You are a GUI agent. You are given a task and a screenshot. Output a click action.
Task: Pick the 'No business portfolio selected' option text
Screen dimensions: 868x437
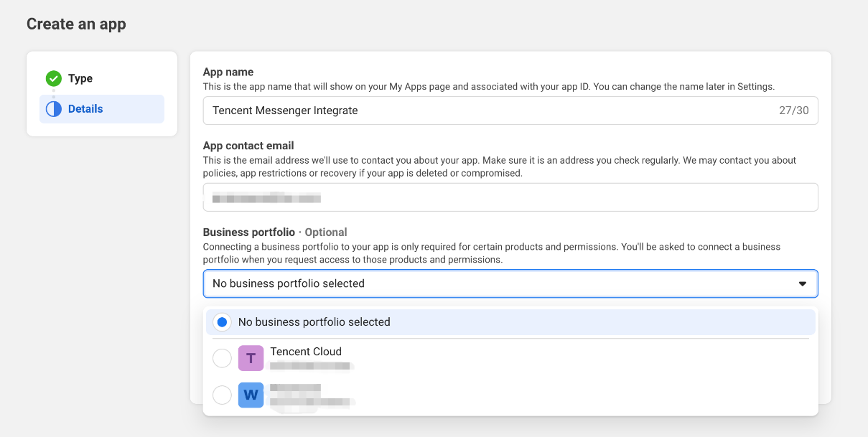click(314, 322)
